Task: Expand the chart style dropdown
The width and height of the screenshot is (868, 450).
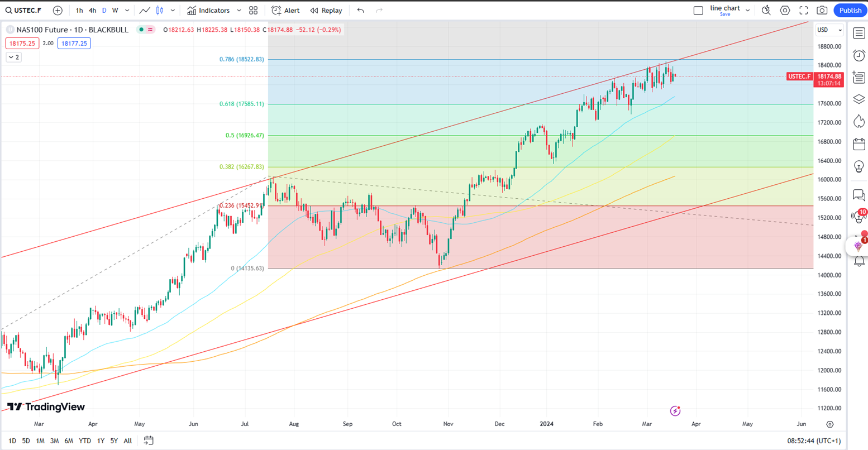Action: click(x=173, y=11)
